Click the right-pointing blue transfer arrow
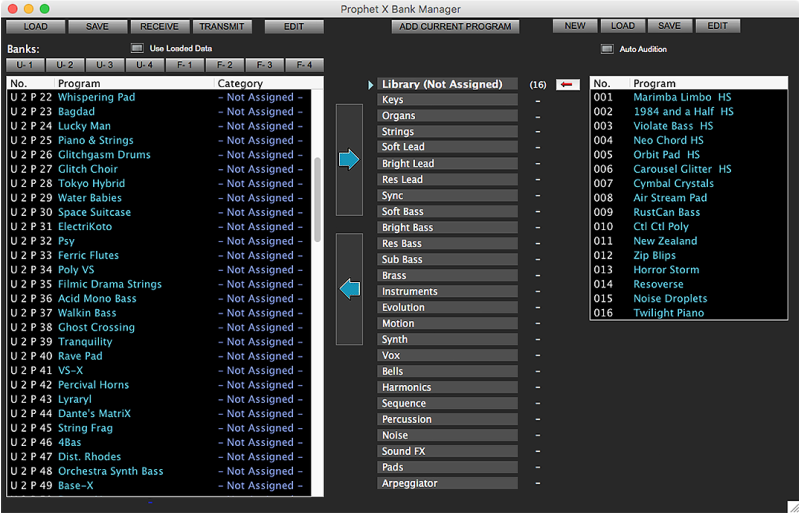 coord(349,160)
